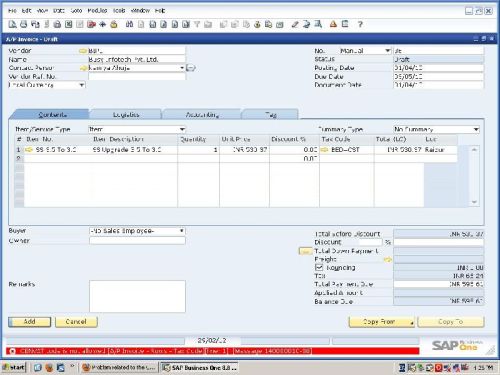Click the item table scroll-up arrow
Screen dimensions: 500x375
point(474,150)
